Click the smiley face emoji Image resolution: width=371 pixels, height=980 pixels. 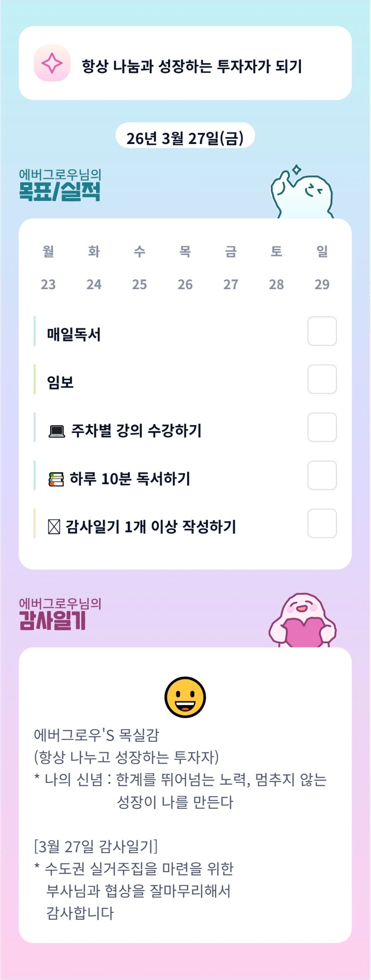(185, 697)
